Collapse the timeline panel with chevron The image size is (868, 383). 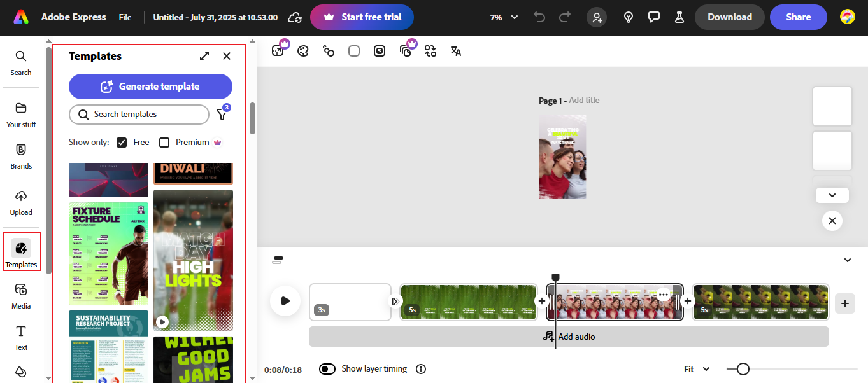[x=848, y=260]
